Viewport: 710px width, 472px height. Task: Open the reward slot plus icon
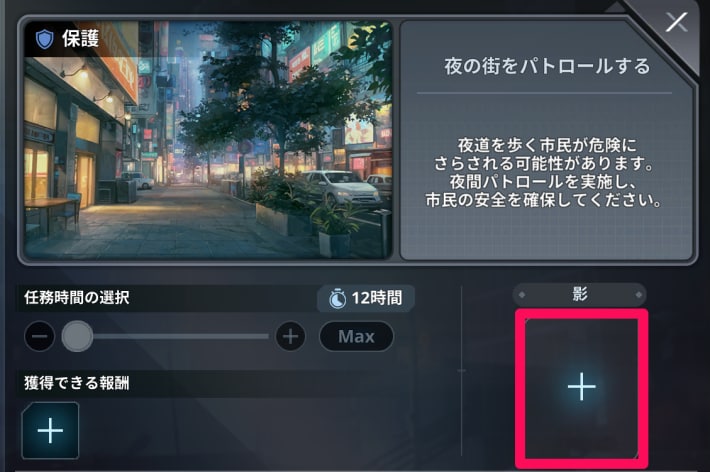tap(50, 430)
